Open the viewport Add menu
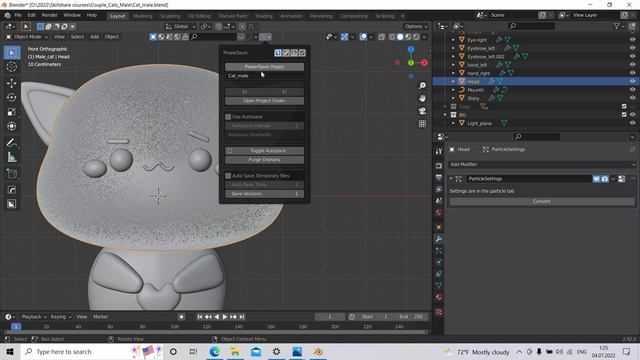The width and height of the screenshot is (640, 360). tap(95, 37)
